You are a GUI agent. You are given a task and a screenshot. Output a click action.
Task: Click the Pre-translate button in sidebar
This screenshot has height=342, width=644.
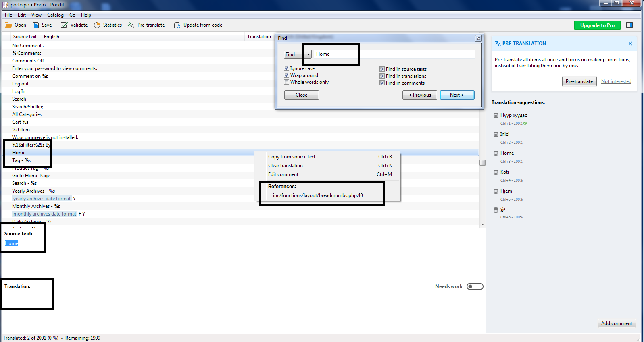tap(579, 81)
